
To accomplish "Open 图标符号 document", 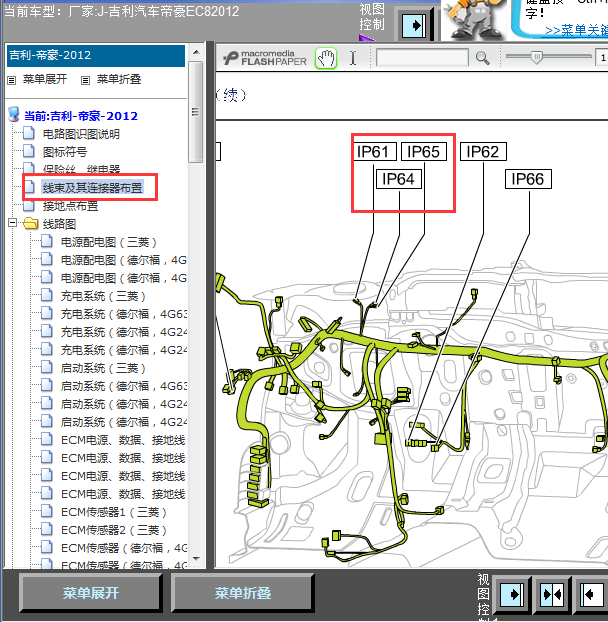I will click(65, 152).
